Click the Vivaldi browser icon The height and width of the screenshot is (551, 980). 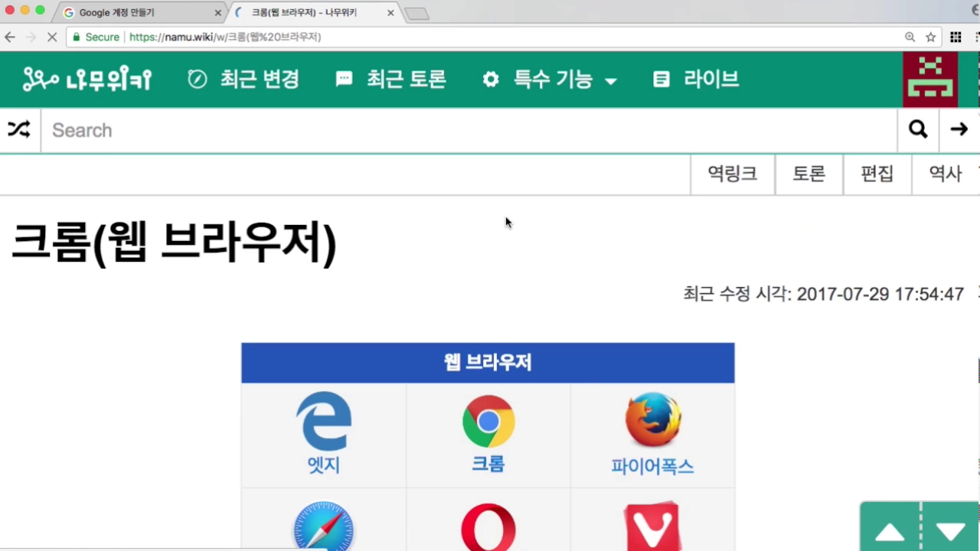[652, 527]
